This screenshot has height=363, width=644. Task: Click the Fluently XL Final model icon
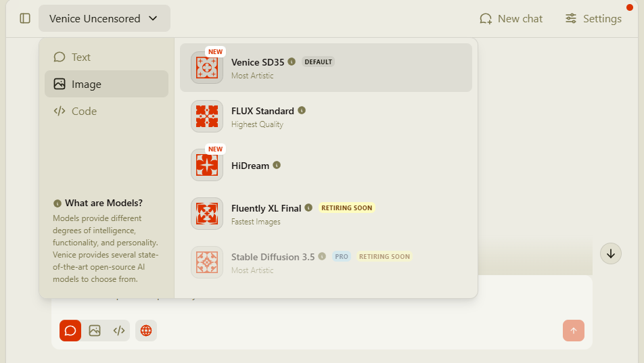207,214
